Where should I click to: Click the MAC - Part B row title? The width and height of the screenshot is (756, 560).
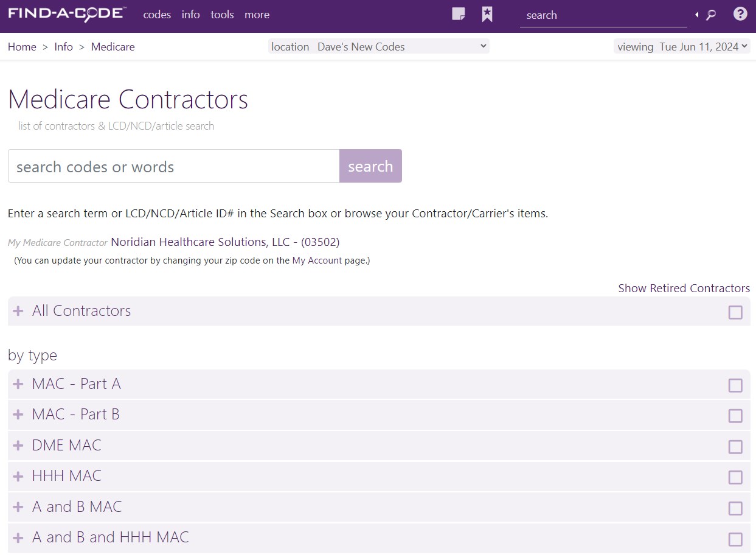(76, 415)
